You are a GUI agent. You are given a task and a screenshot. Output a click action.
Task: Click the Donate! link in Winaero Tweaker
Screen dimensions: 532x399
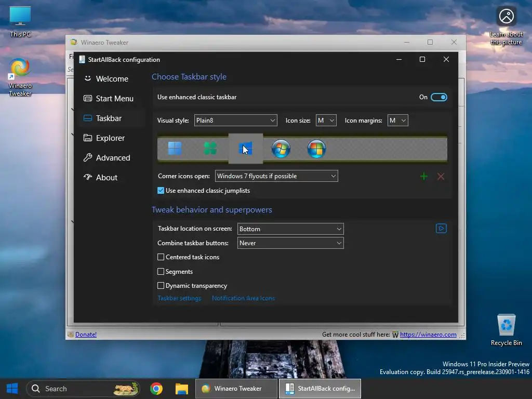pyautogui.click(x=86, y=335)
